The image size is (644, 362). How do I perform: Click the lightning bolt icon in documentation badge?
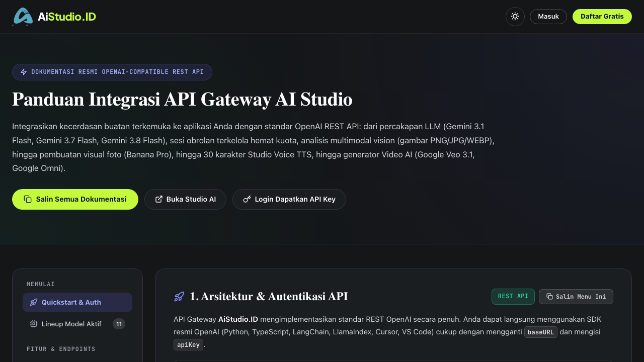tap(24, 72)
